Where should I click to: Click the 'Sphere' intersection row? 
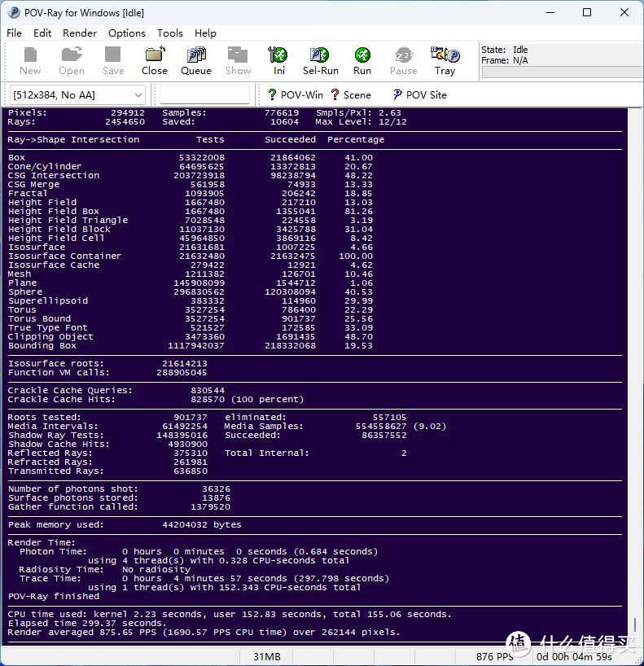pyautogui.click(x=191, y=291)
